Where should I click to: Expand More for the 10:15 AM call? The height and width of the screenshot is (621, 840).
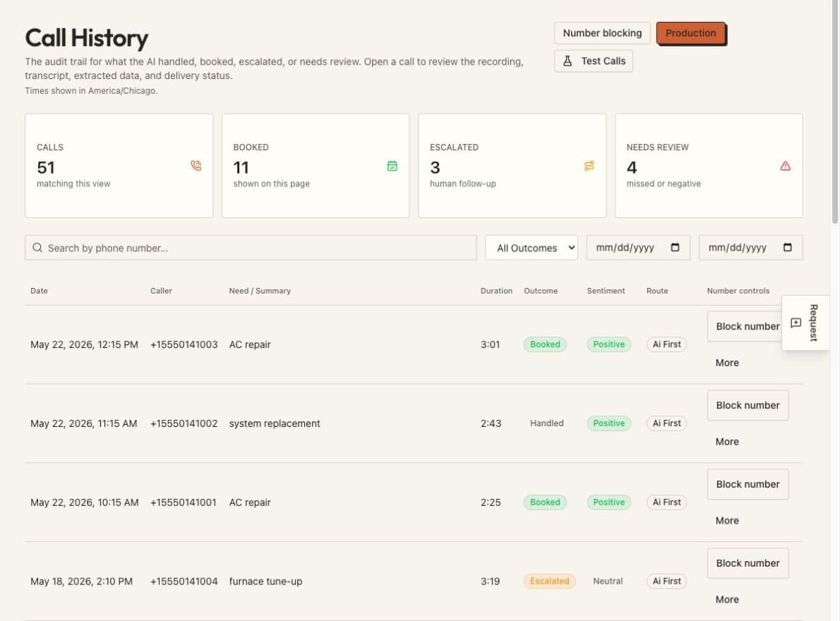pyautogui.click(x=727, y=520)
